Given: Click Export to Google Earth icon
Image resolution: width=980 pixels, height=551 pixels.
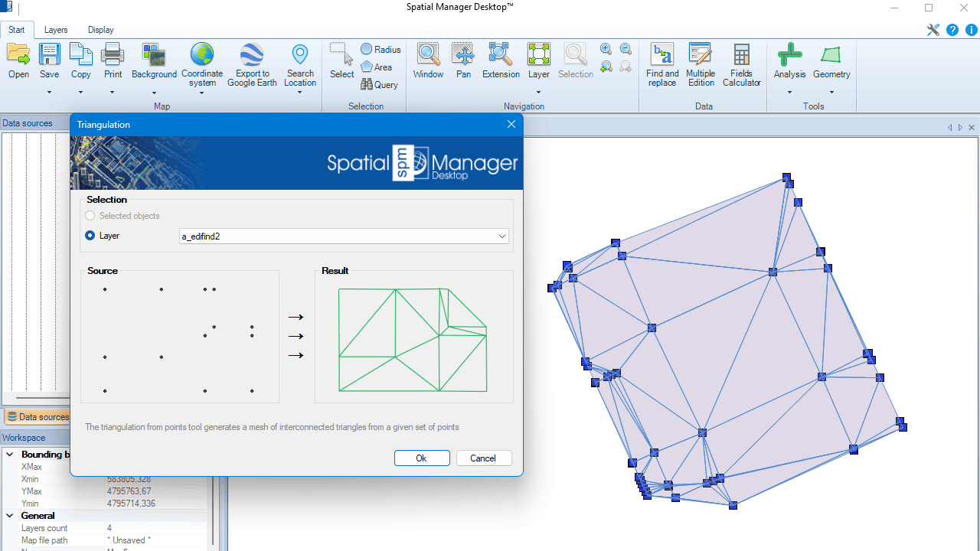Looking at the screenshot, I should coord(252,54).
